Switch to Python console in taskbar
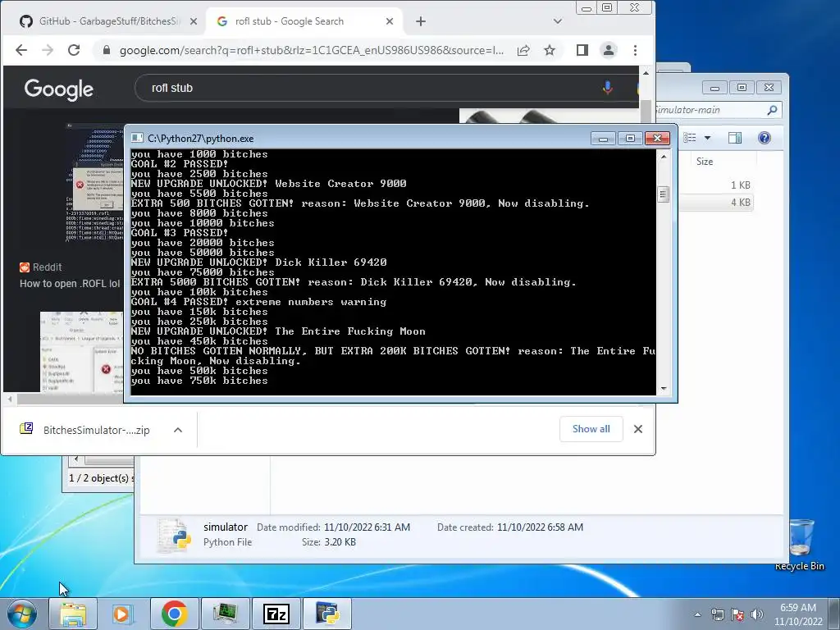 coord(327,614)
